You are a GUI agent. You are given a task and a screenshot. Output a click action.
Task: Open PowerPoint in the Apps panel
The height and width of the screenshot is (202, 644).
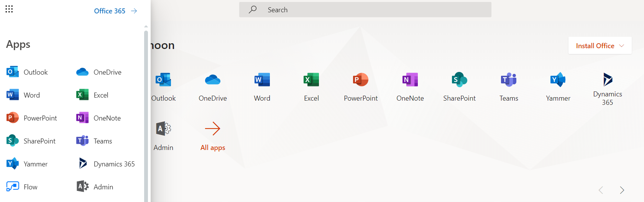32,118
